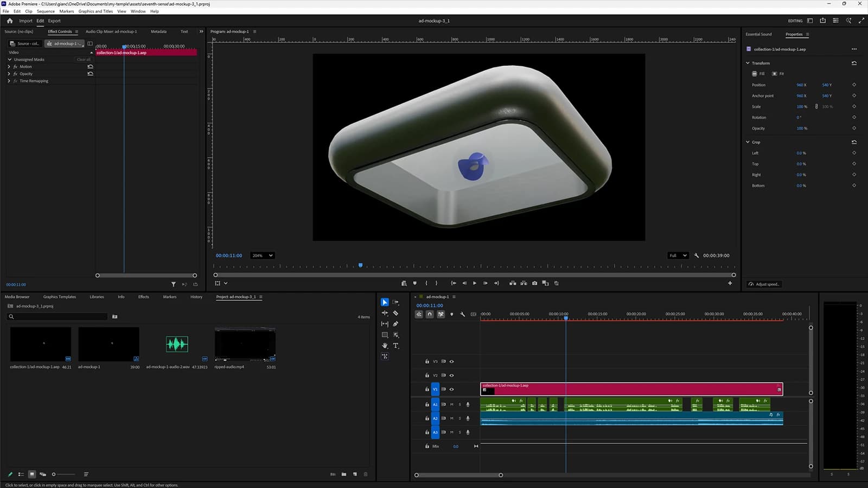Select the ripped-audio.mp4 thumbnail
Screen dimensions: 868x488
[x=245, y=344]
